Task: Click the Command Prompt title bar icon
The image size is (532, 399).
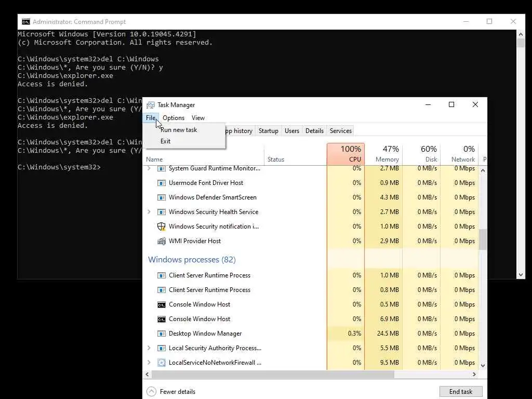Action: (x=26, y=22)
